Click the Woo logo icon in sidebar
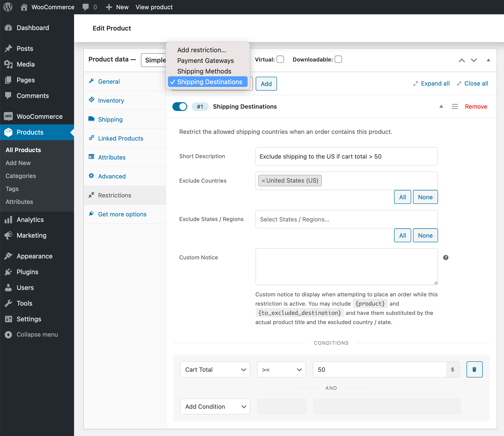The image size is (504, 436). click(8, 116)
